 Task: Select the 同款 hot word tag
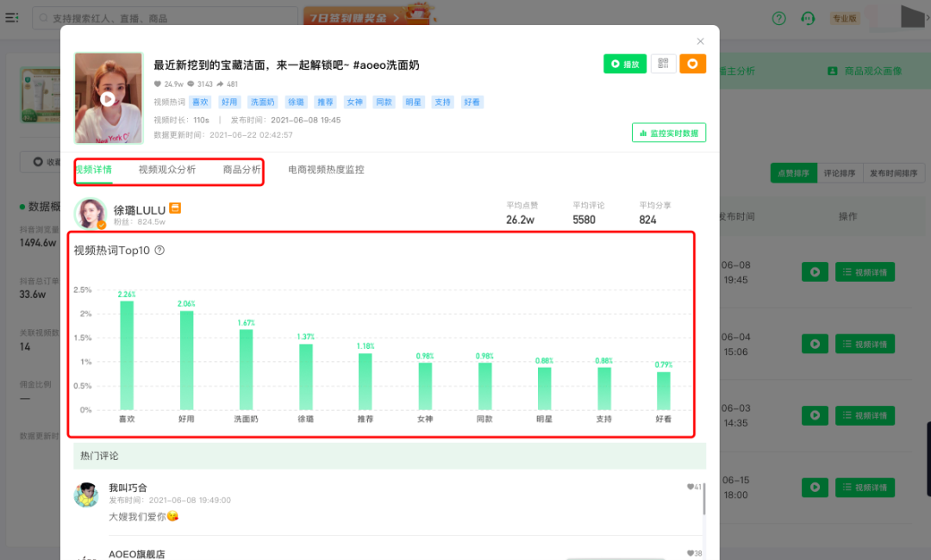(x=384, y=102)
